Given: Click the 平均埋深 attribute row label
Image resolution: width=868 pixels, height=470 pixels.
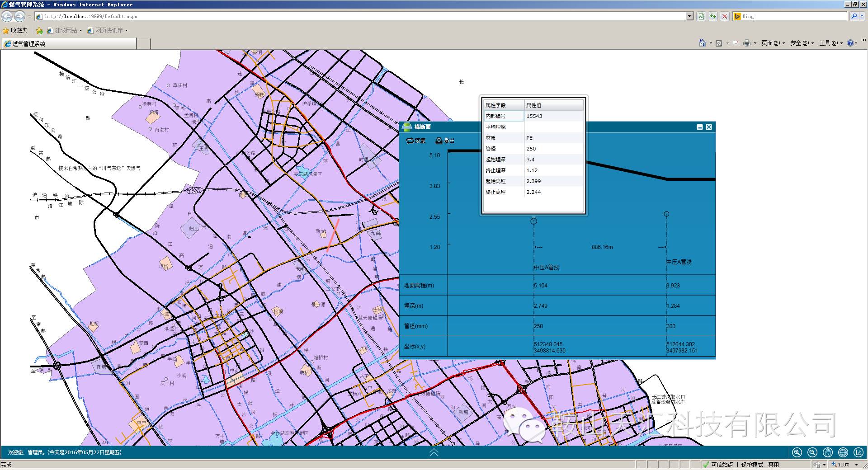Looking at the screenshot, I should pyautogui.click(x=496, y=127).
